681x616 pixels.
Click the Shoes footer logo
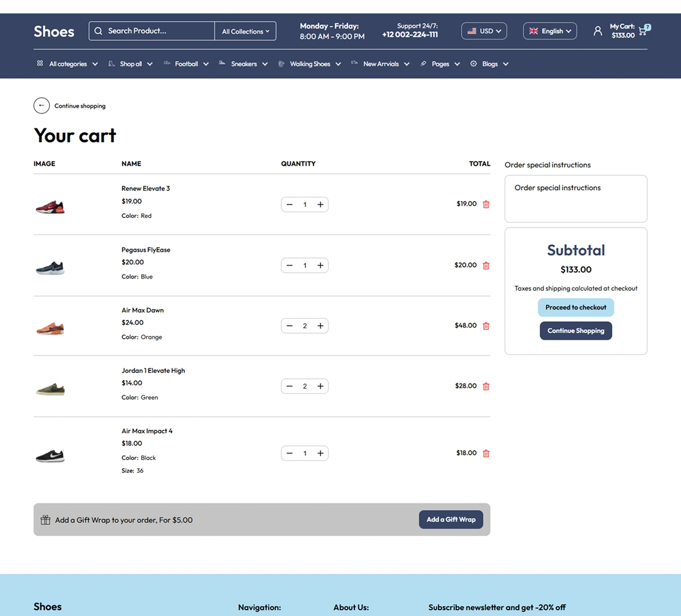(48, 607)
